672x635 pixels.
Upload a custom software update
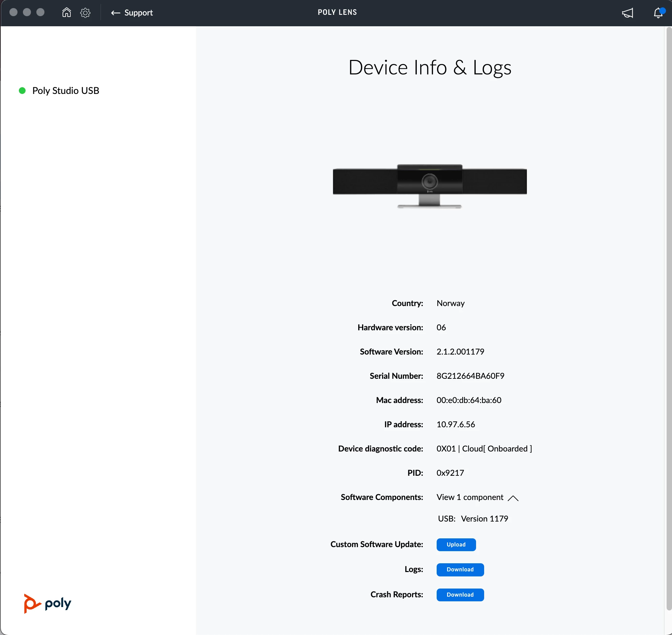456,545
